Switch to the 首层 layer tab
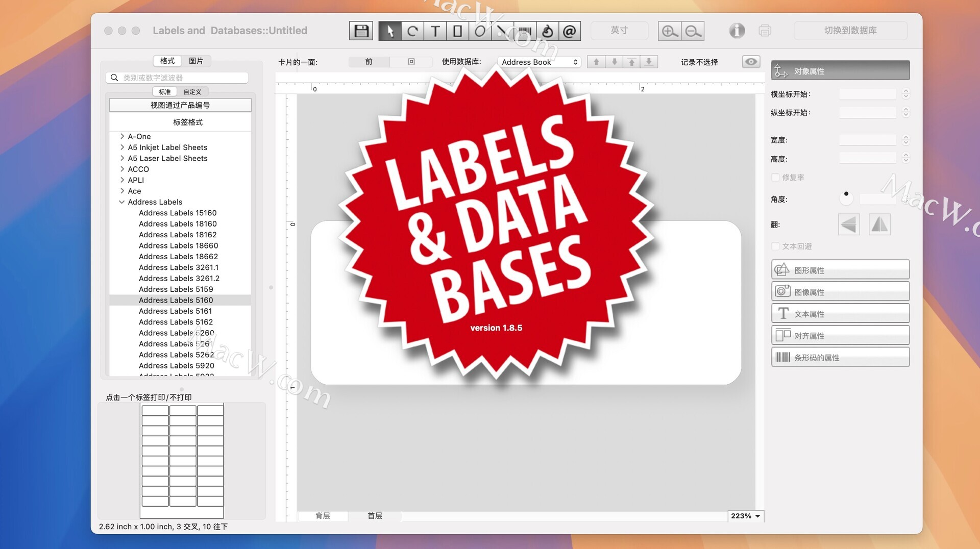The width and height of the screenshot is (980, 549). point(375,516)
